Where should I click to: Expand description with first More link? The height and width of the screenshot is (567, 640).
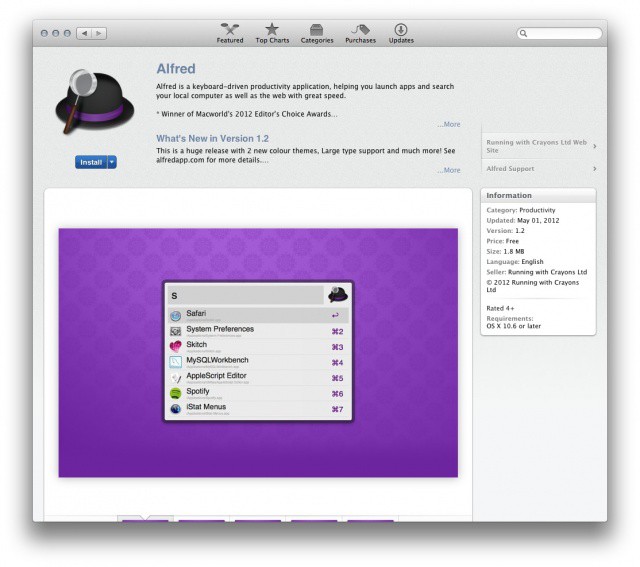tap(449, 125)
